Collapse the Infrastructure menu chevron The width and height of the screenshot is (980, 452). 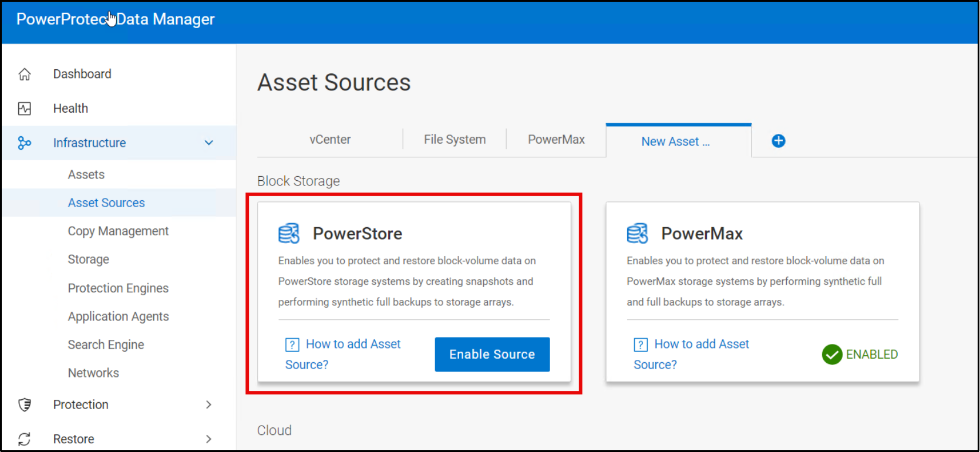click(209, 143)
